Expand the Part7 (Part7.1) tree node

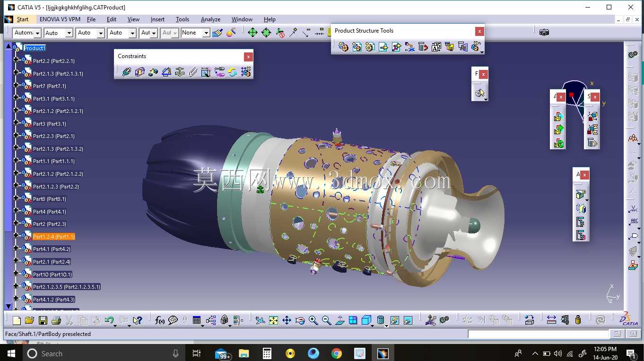tap(16, 85)
